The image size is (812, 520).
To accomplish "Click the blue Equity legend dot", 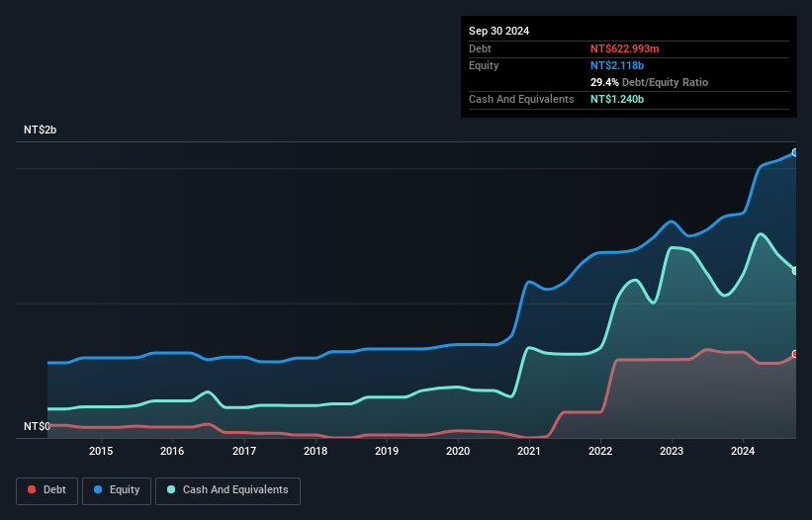I will click(98, 489).
